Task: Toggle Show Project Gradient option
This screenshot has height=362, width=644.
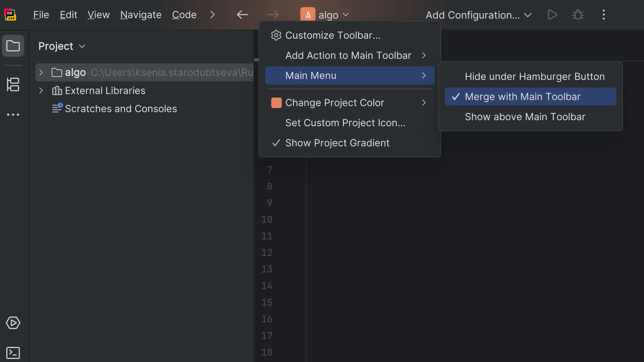Action: click(x=337, y=143)
